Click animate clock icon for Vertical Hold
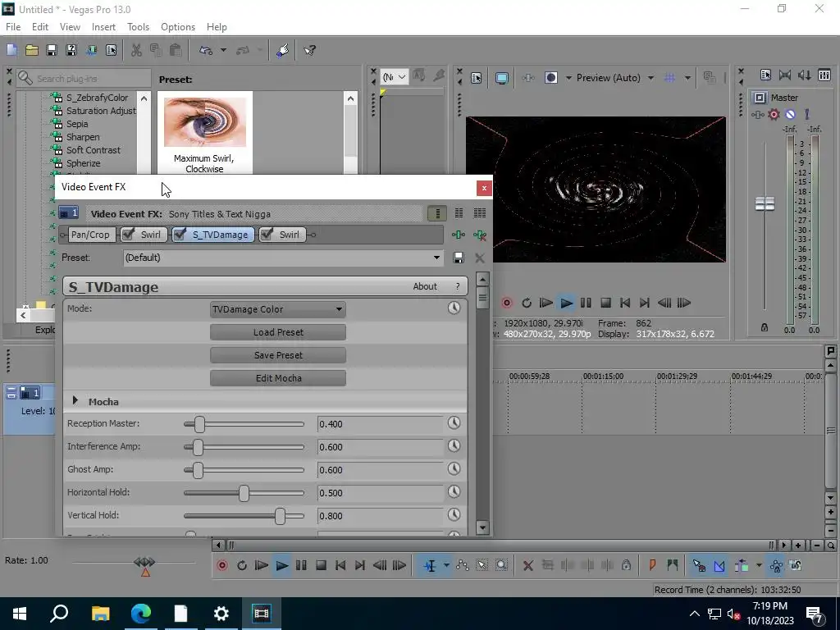The height and width of the screenshot is (630, 840). [454, 515]
